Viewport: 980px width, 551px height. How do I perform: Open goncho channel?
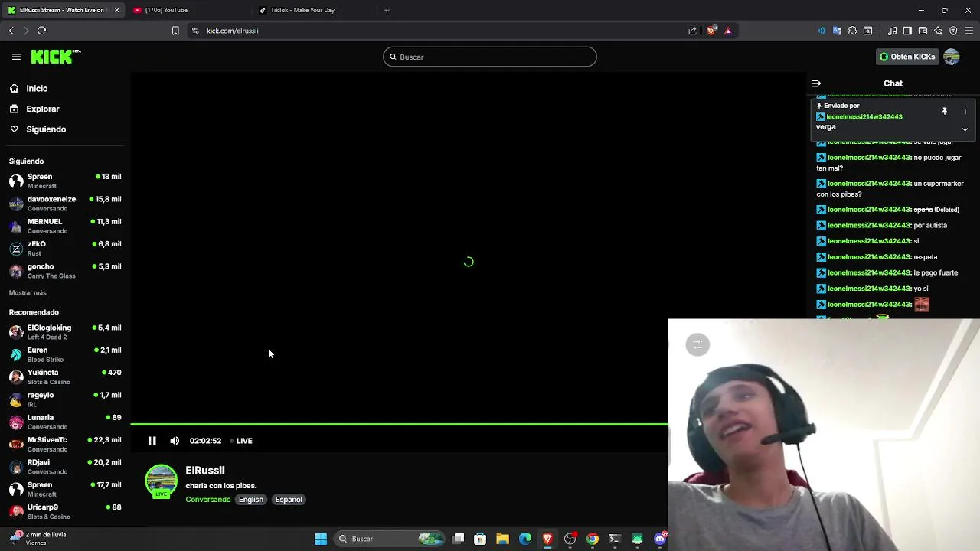65,271
